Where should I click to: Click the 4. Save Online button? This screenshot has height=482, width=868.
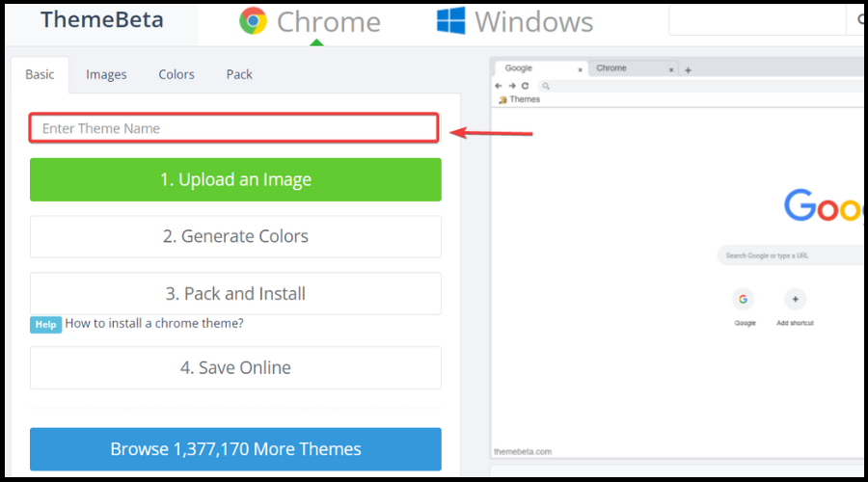[236, 367]
